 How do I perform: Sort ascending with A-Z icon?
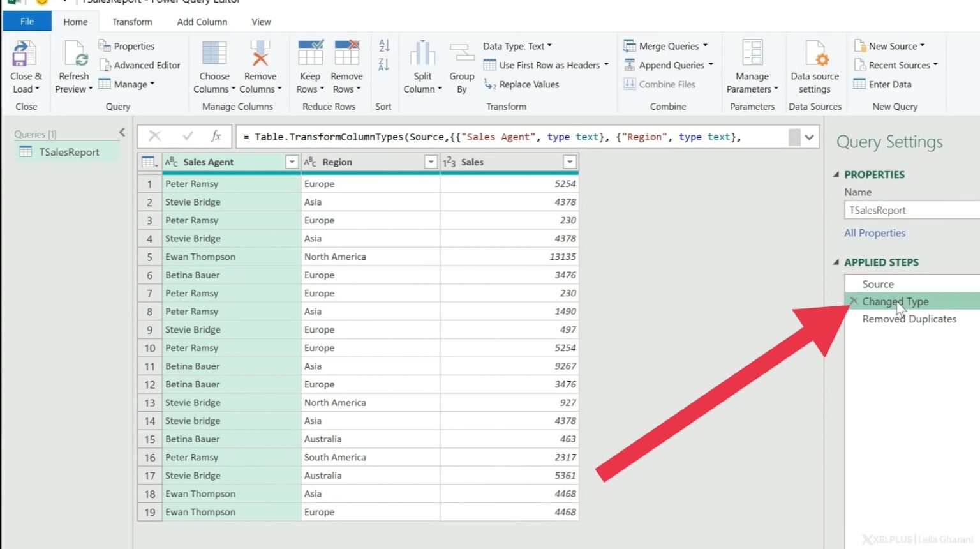(x=384, y=45)
